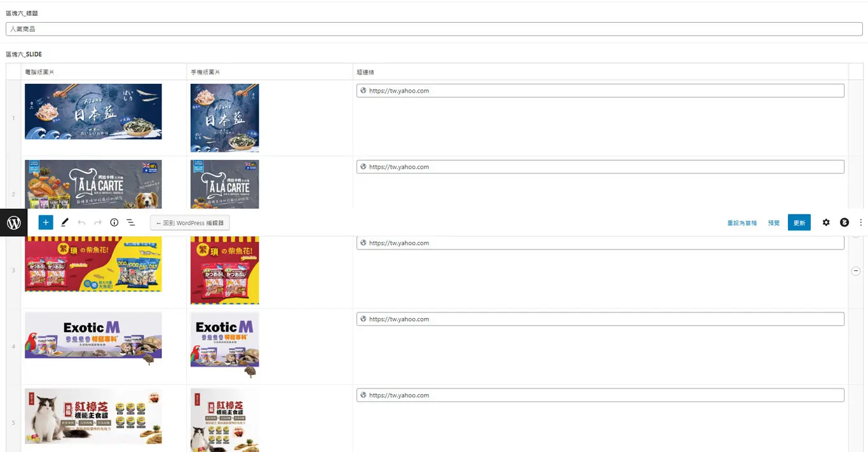The image size is (868, 452).
Task: Click row number 1 handle
Action: click(x=13, y=118)
